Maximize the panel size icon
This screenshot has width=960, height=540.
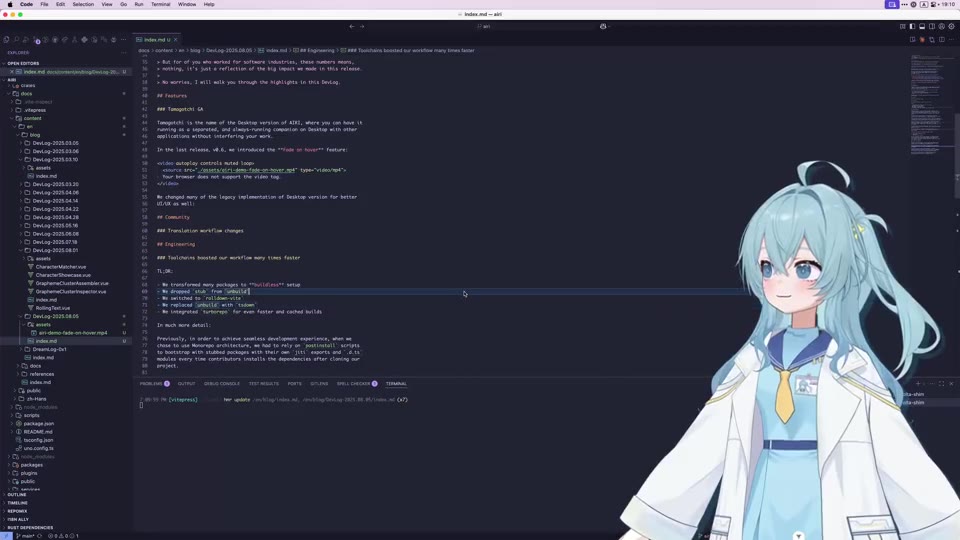click(942, 384)
